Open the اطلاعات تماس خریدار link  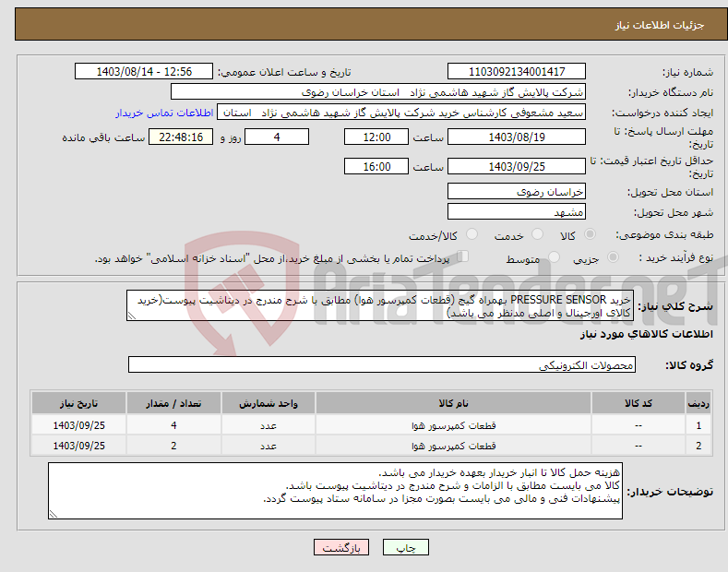pos(164,113)
